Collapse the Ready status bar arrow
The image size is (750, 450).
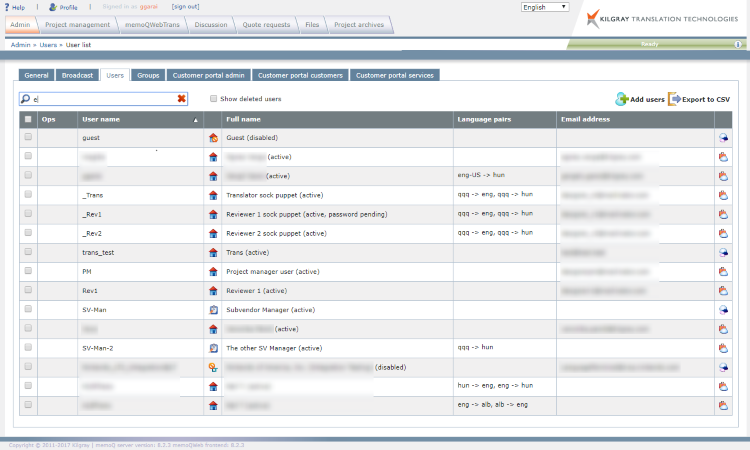pyautogui.click(x=740, y=45)
